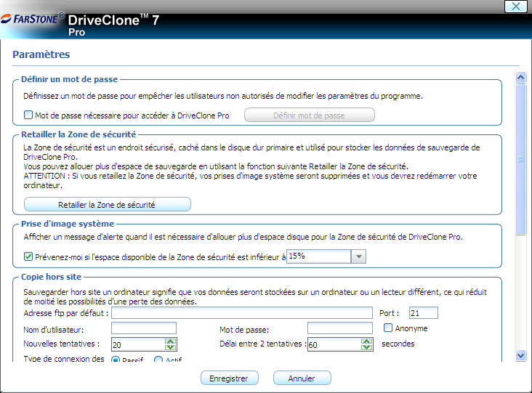Increase Nouvelles tentatives with up arrow
The image size is (532, 393).
(x=170, y=341)
